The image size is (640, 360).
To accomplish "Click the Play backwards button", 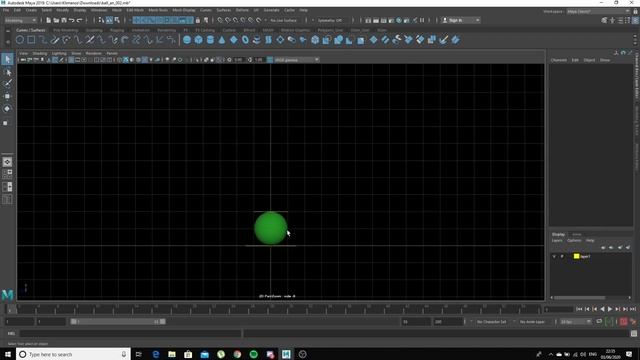I will pyautogui.click(x=602, y=309).
